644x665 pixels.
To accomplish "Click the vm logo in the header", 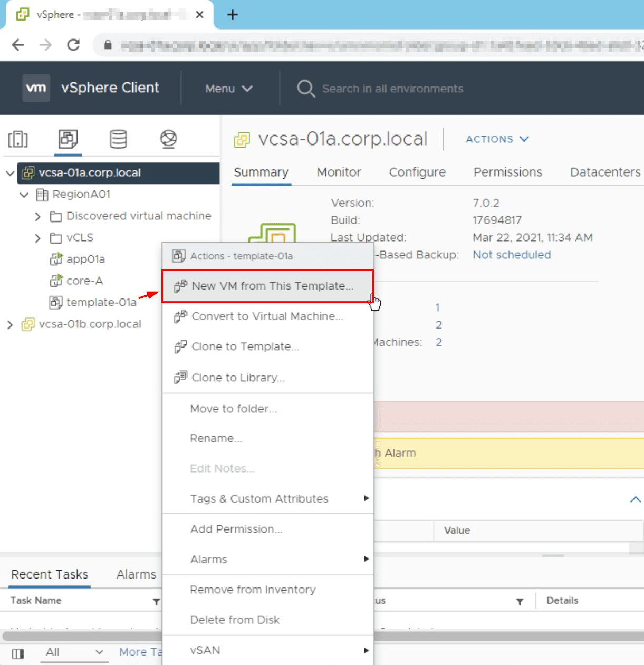I will (36, 88).
